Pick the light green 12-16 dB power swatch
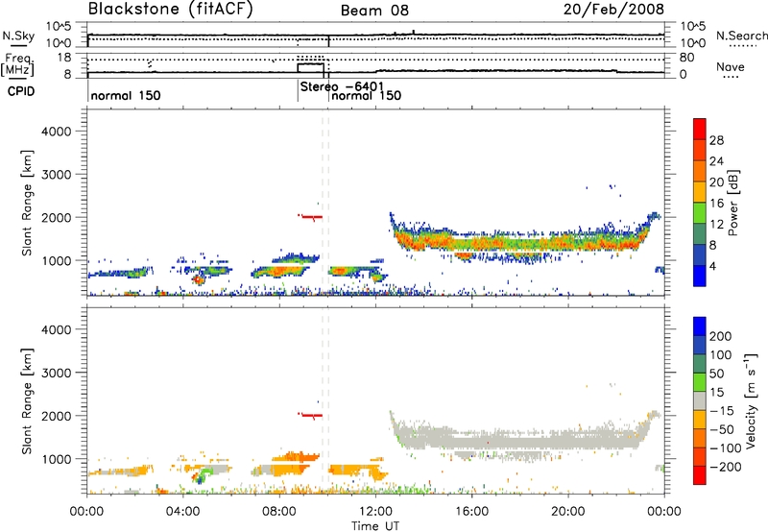Screen dimensions: 768x532 click(700, 213)
